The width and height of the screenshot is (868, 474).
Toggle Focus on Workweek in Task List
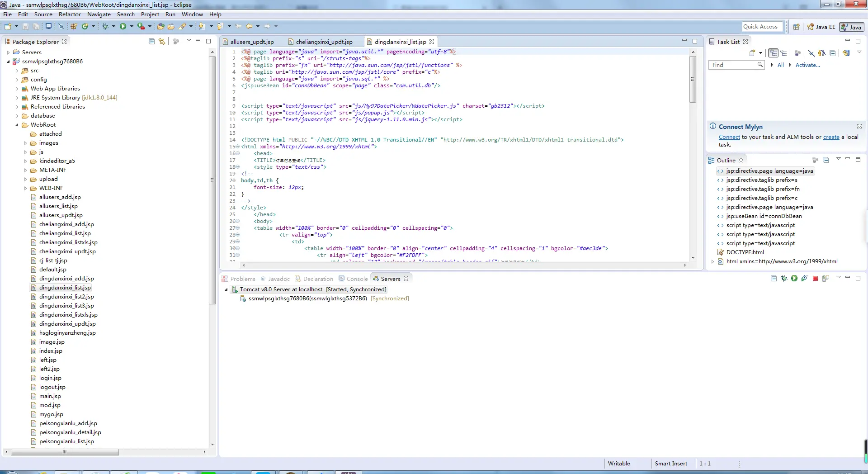point(797,53)
